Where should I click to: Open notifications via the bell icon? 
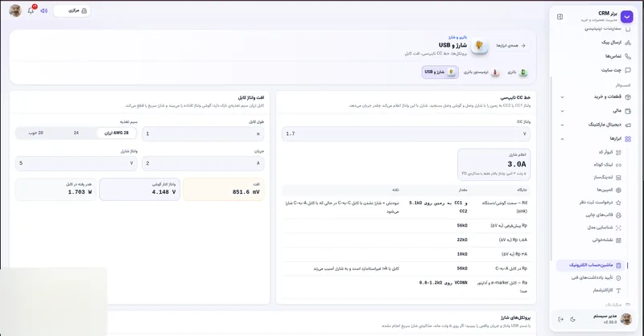31,10
